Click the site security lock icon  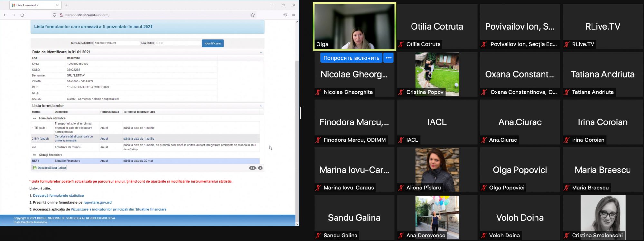[61, 15]
